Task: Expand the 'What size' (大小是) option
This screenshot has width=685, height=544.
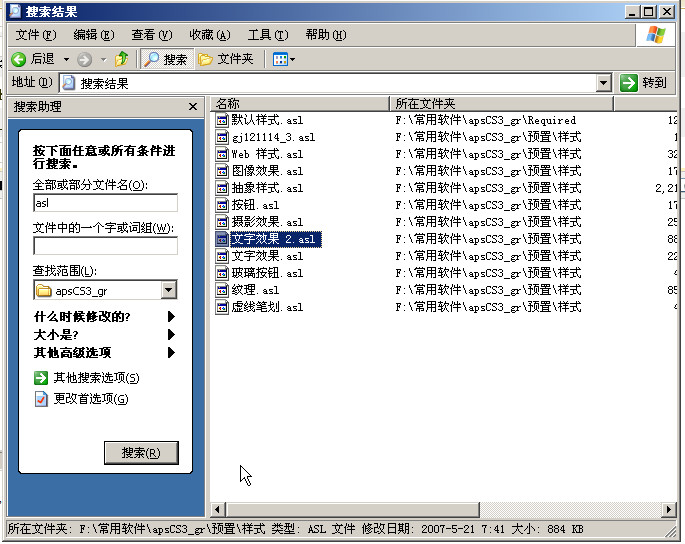Action: point(171,335)
